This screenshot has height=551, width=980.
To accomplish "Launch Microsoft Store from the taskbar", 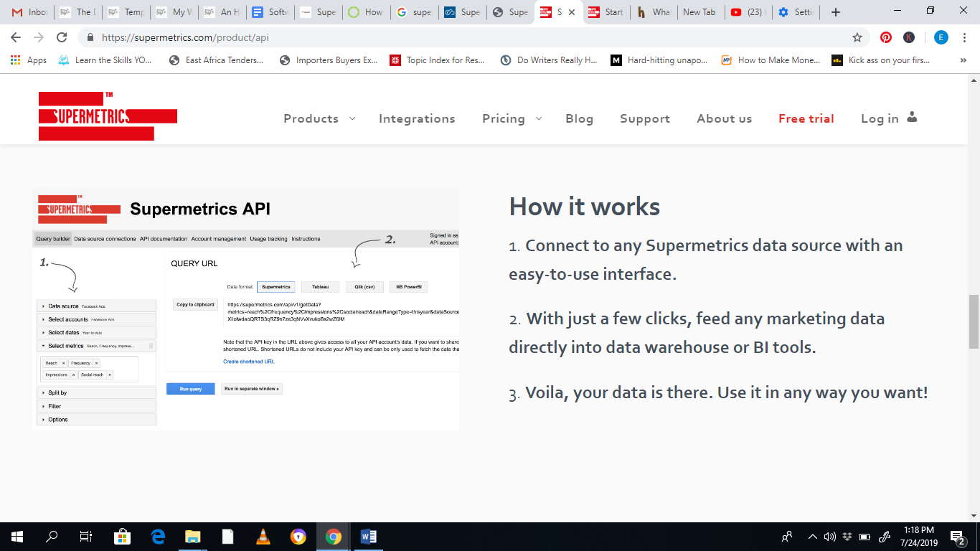I will point(122,537).
